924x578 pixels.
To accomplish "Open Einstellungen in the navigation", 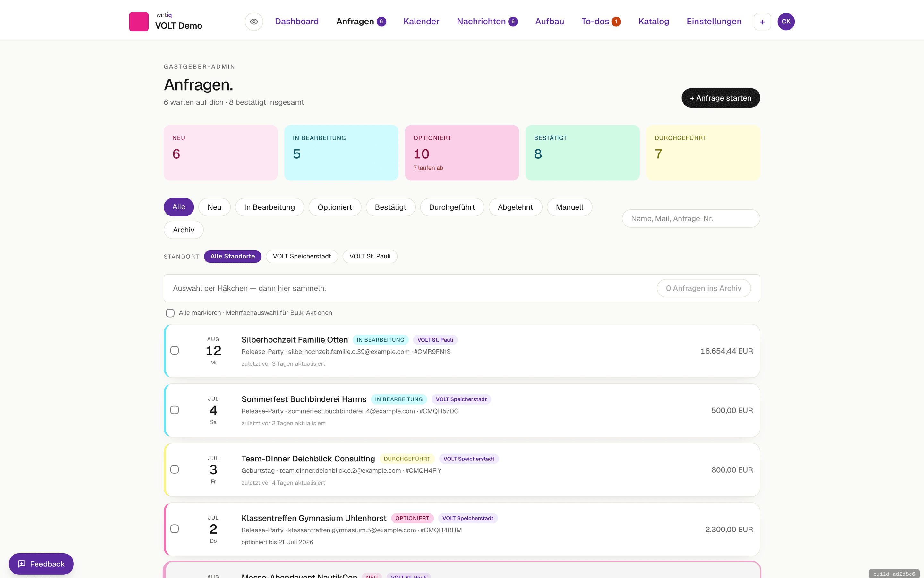I will [714, 22].
